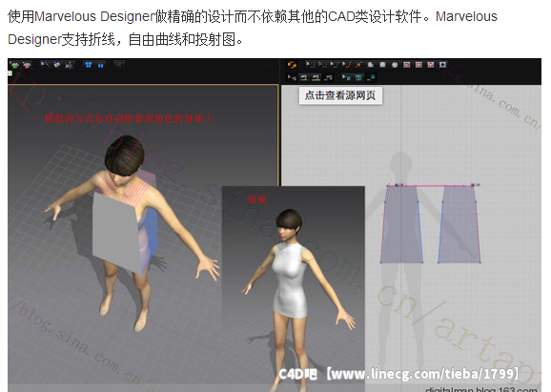The width and height of the screenshot is (551, 392).
Task: Click the last teal icon in second toolbar row
Action: coord(371,77)
